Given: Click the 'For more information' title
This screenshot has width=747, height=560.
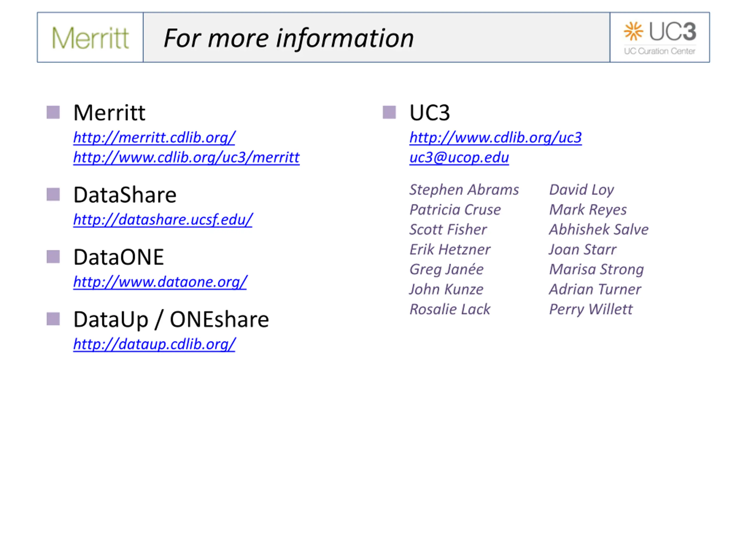Looking at the screenshot, I should [289, 38].
